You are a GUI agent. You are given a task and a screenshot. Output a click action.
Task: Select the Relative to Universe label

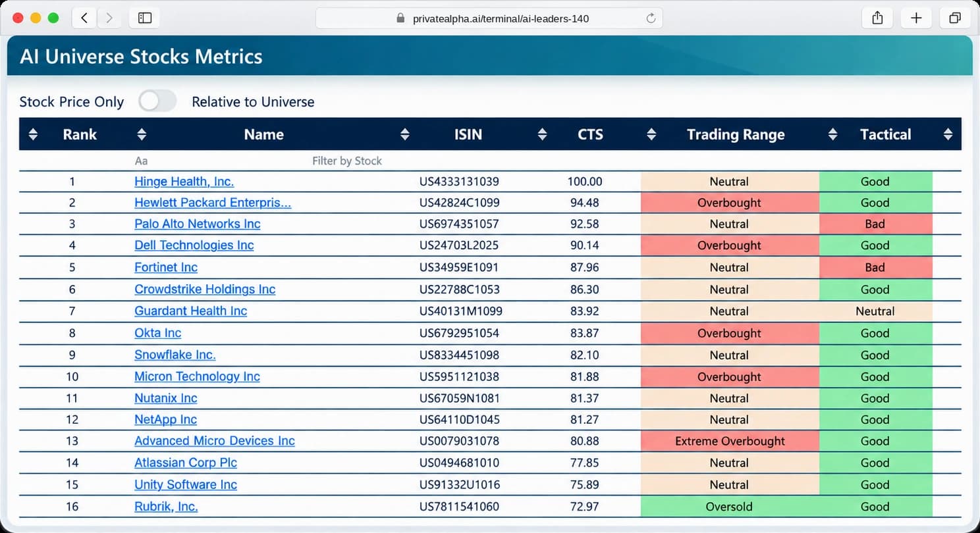253,102
